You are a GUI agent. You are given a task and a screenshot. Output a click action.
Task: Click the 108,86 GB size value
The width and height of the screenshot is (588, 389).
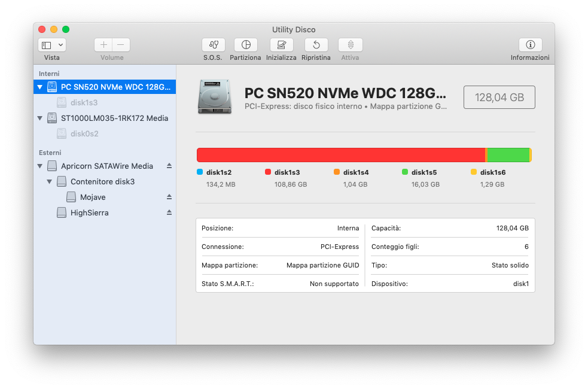pyautogui.click(x=291, y=184)
